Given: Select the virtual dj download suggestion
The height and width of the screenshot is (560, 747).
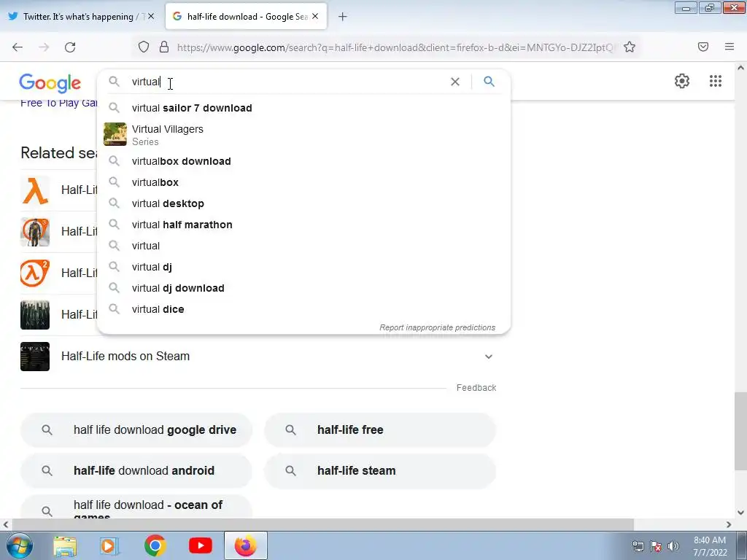Looking at the screenshot, I should click(303, 288).
